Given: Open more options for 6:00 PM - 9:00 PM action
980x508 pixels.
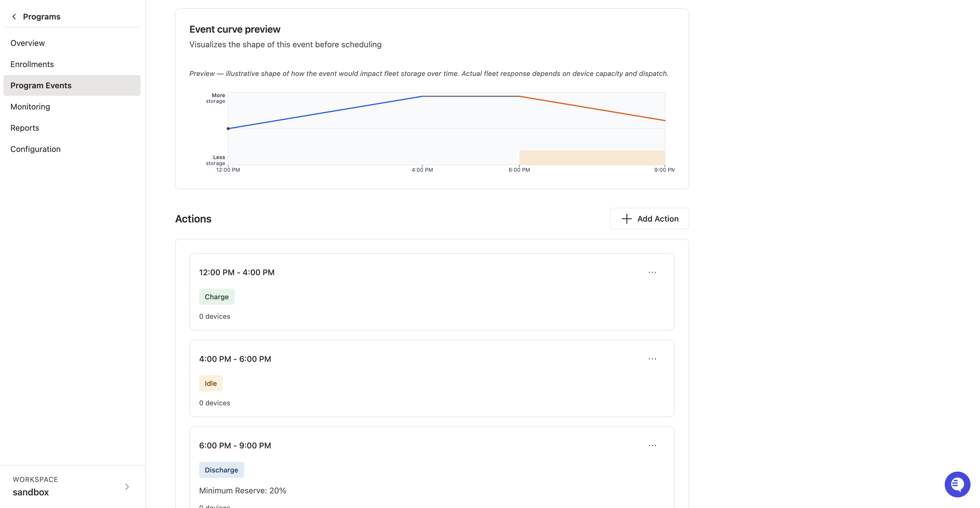Looking at the screenshot, I should 652,445.
